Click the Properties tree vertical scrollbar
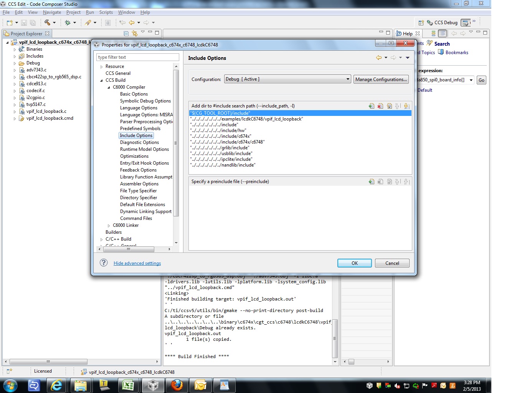 (176, 144)
